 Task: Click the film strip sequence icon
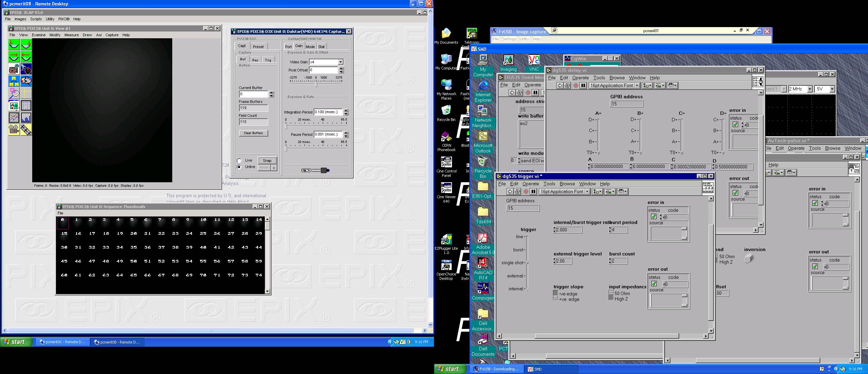(26, 129)
